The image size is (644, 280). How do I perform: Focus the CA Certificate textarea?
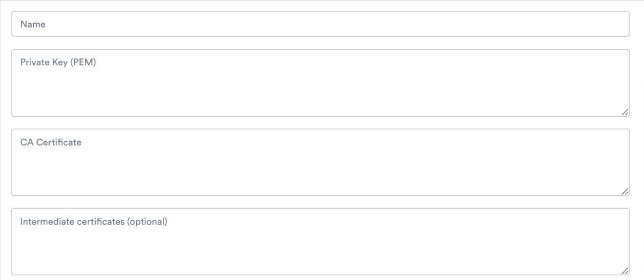[320, 162]
